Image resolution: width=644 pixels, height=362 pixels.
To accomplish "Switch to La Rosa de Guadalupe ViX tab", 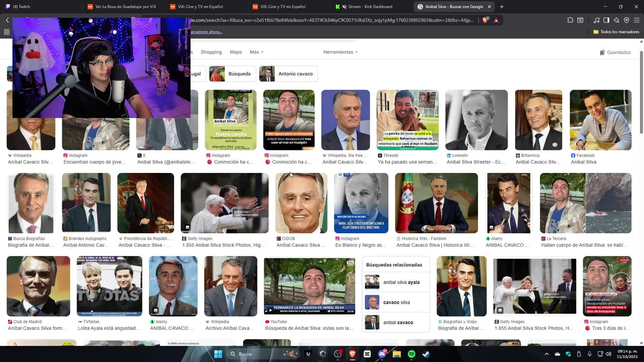I will click(123, 7).
